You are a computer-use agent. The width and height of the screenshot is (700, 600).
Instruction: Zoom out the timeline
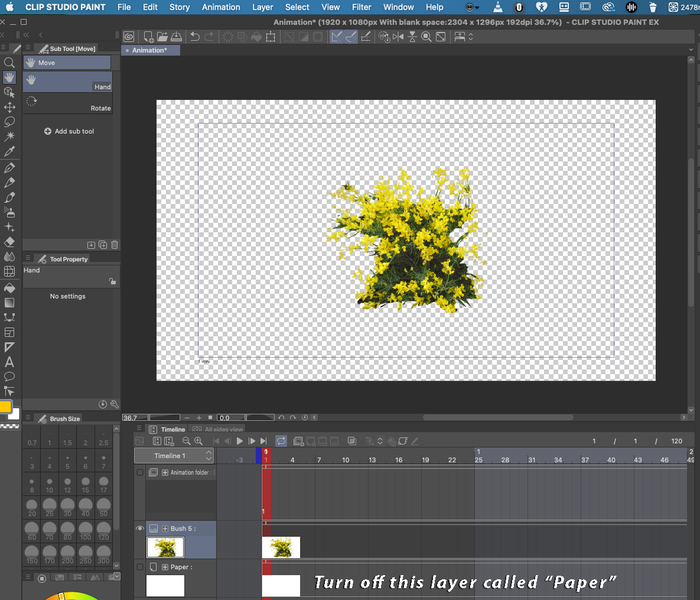click(186, 441)
